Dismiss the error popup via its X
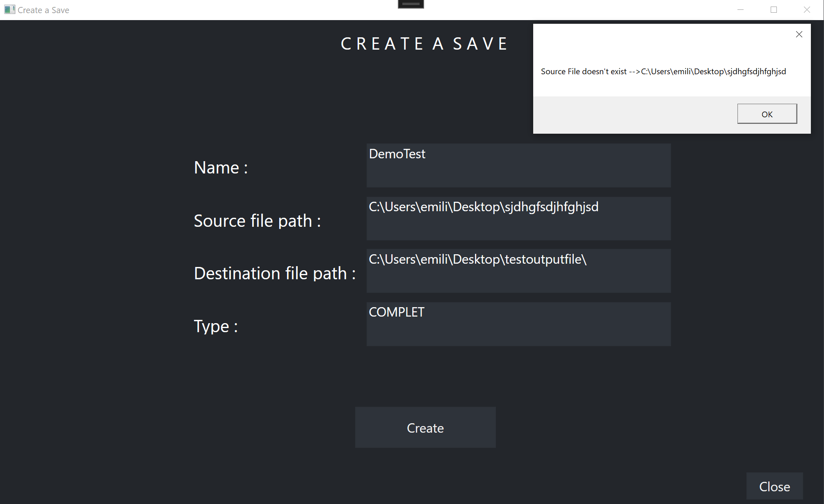Screen dimensions: 824x504 click(799, 34)
